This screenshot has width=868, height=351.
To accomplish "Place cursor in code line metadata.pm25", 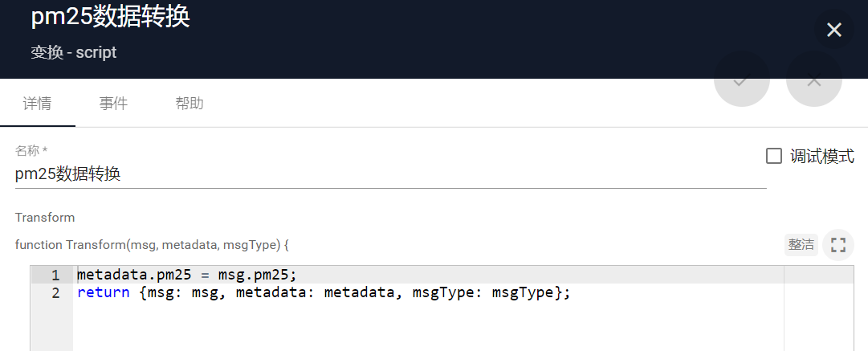I will pyautogui.click(x=187, y=275).
